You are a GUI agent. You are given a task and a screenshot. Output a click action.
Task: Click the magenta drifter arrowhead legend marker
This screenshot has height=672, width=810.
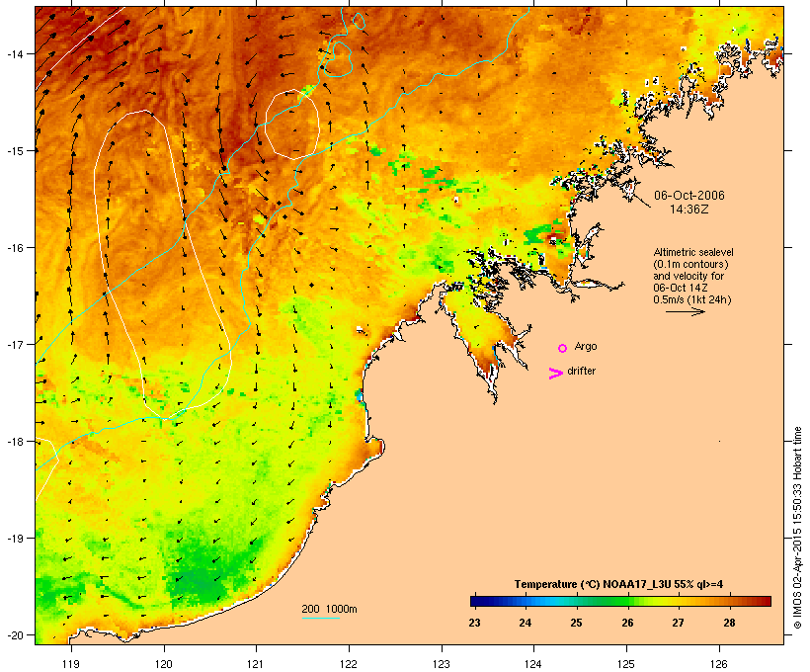tap(556, 374)
